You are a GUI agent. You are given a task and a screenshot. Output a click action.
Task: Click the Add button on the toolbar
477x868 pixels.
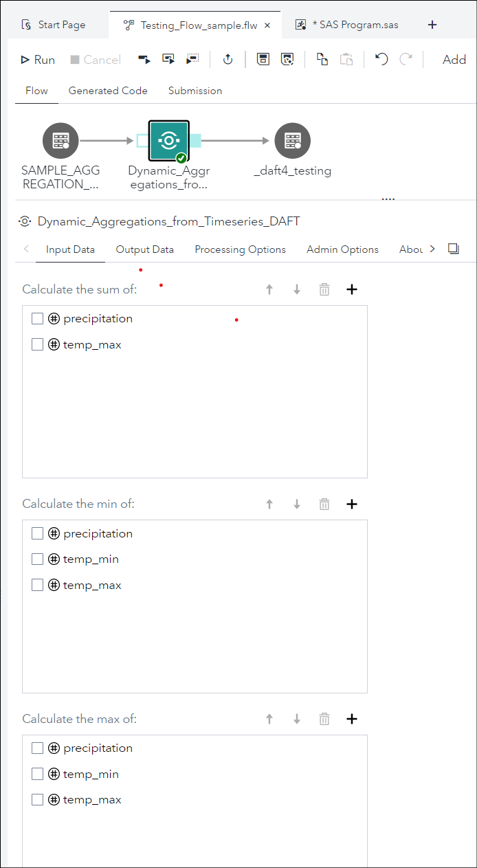tap(454, 59)
